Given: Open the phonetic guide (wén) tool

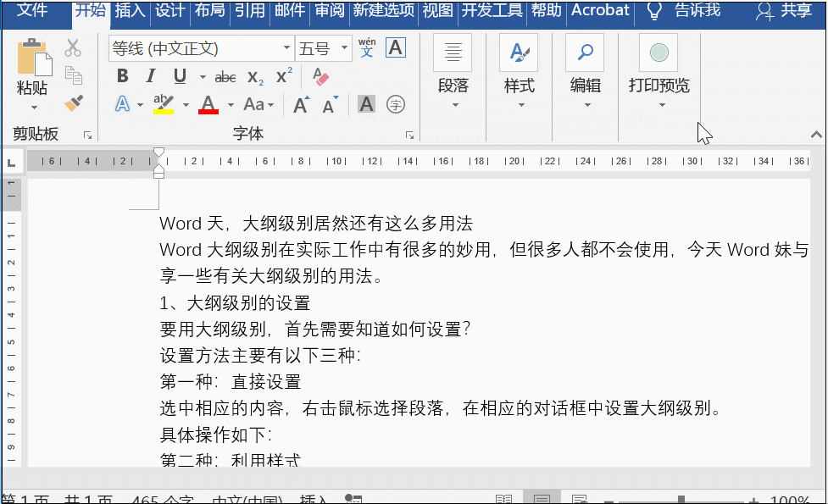Looking at the screenshot, I should 367,48.
